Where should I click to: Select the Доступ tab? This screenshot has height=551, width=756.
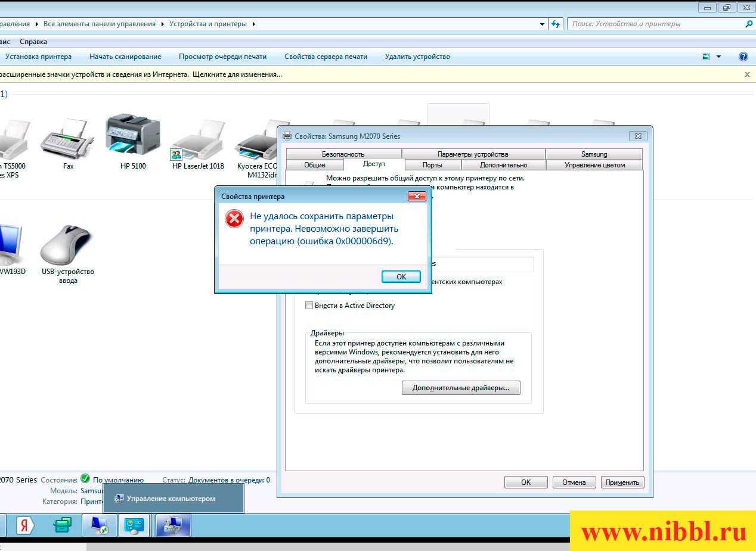[374, 164]
